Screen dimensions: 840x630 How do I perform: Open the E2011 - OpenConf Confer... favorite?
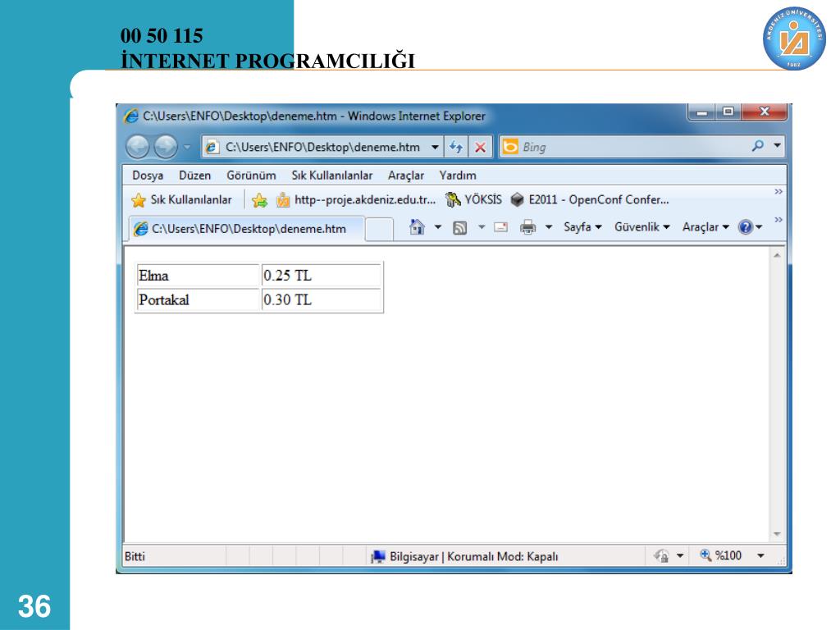(x=590, y=200)
